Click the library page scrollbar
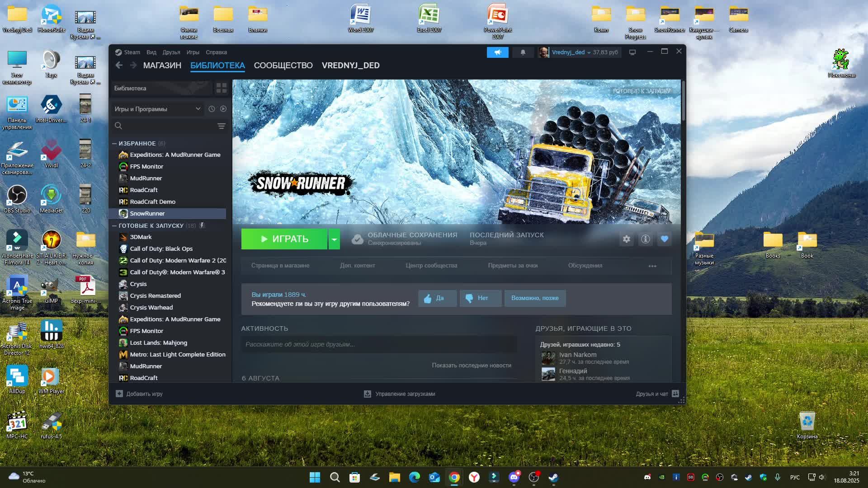This screenshot has width=868, height=488. click(x=683, y=101)
